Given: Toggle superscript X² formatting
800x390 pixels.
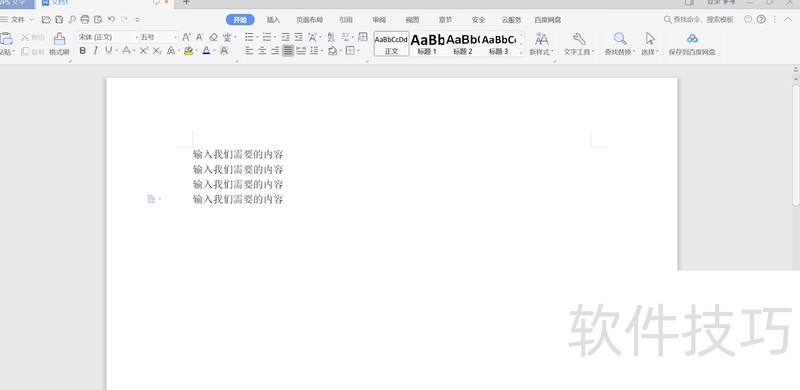Looking at the screenshot, I should click(144, 51).
